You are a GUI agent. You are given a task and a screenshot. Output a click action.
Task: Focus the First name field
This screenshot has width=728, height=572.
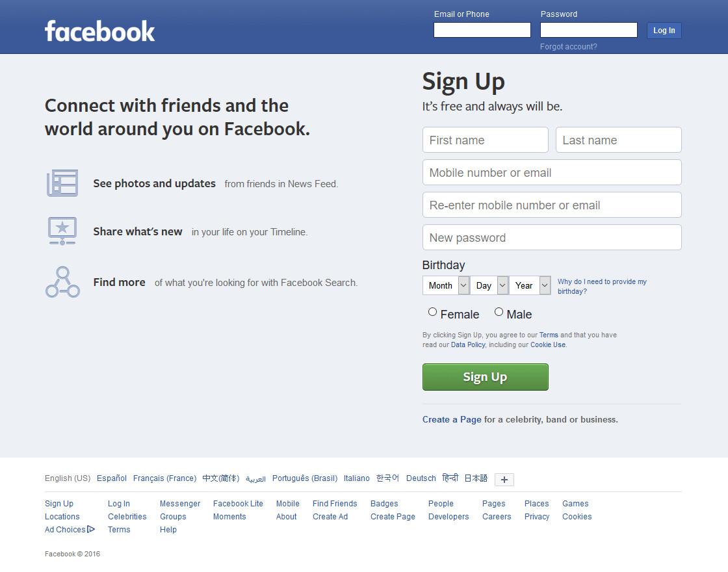click(485, 140)
